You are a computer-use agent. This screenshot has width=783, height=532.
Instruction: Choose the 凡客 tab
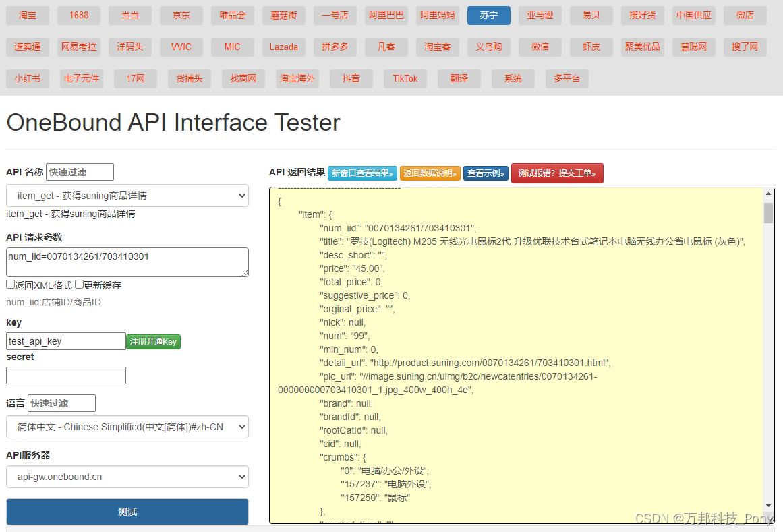pyautogui.click(x=386, y=47)
